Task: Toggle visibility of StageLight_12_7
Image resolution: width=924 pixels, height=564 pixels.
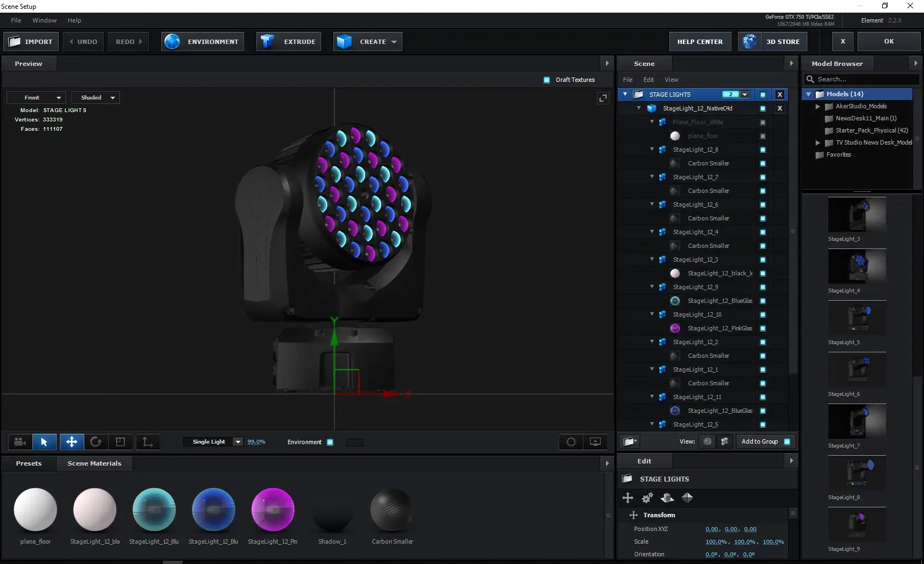Action: tap(763, 177)
